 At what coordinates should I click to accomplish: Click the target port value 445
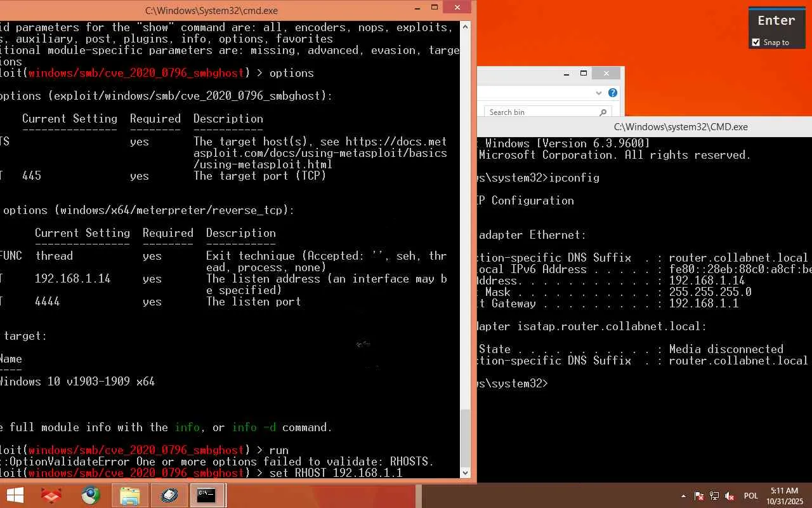click(32, 176)
